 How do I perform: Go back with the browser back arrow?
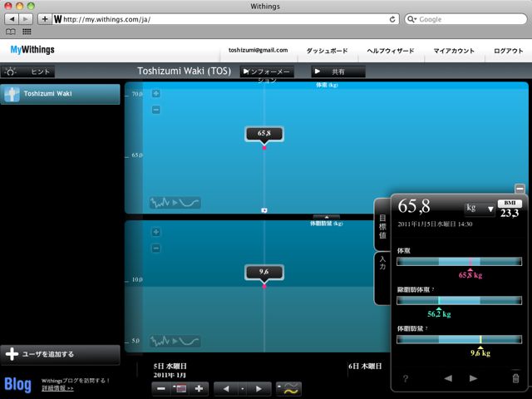pyautogui.click(x=12, y=19)
